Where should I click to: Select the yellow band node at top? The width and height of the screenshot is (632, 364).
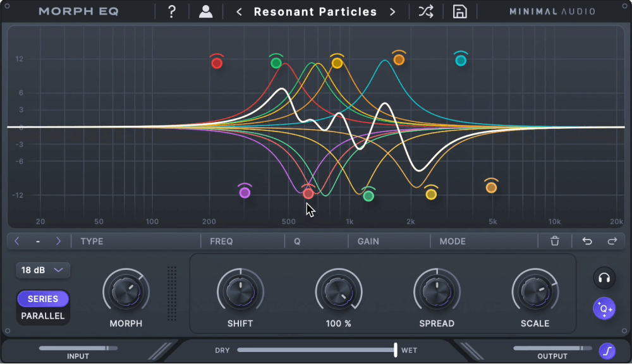coord(337,63)
